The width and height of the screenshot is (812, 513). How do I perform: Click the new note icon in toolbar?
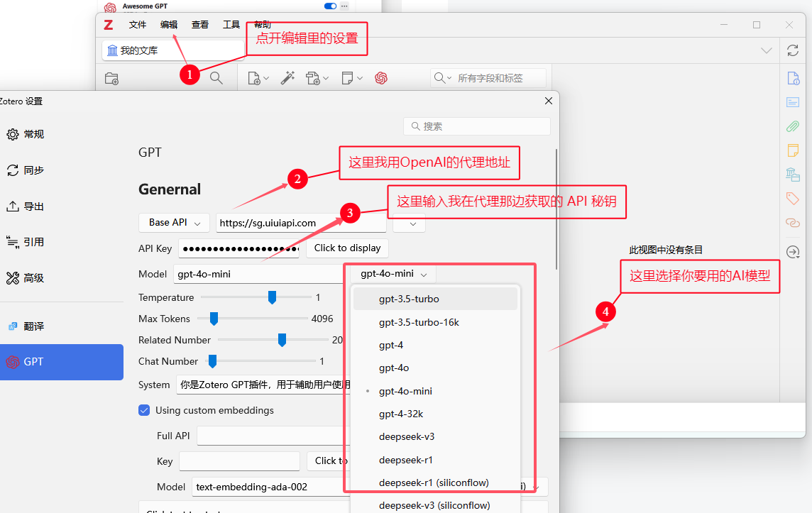348,78
